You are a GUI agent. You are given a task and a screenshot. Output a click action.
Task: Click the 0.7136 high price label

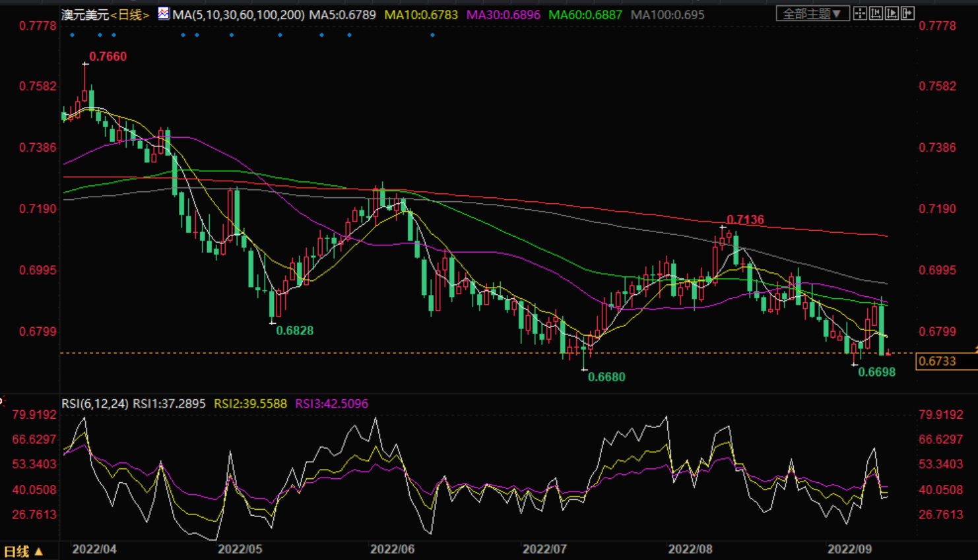click(745, 220)
